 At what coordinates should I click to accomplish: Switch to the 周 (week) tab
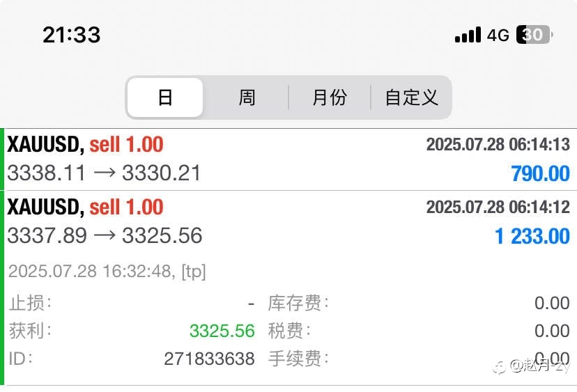tap(247, 97)
